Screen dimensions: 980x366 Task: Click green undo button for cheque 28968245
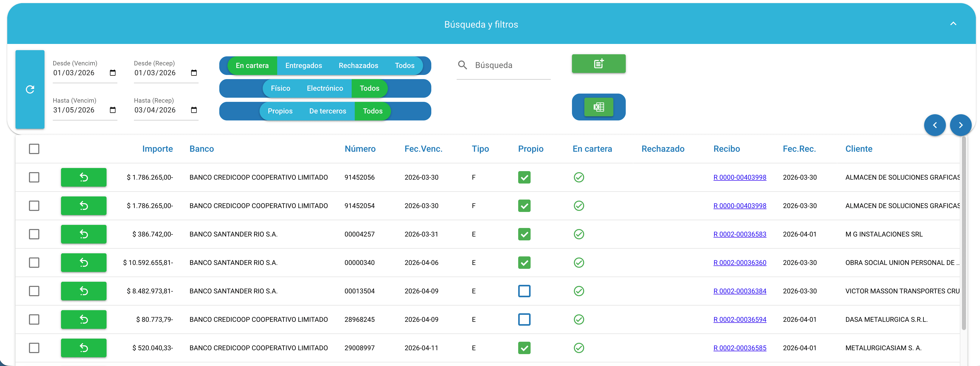[84, 319]
